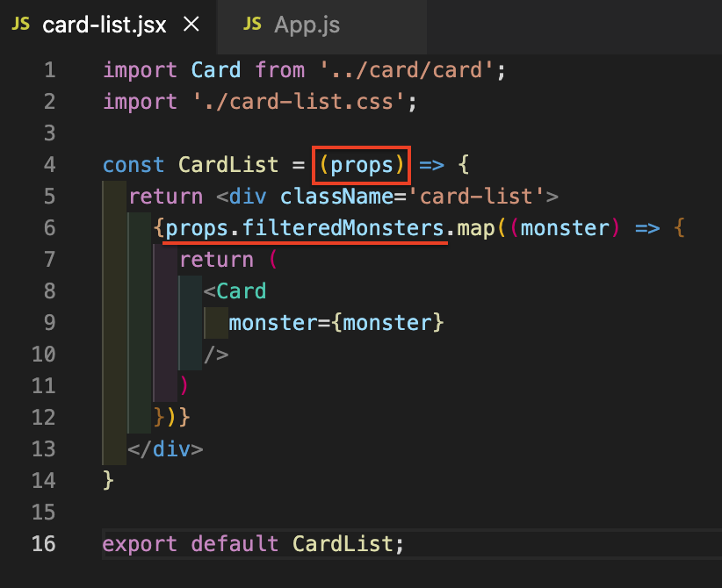
Task: Click 'return' keyword on line 7
Action: pyautogui.click(x=216, y=260)
